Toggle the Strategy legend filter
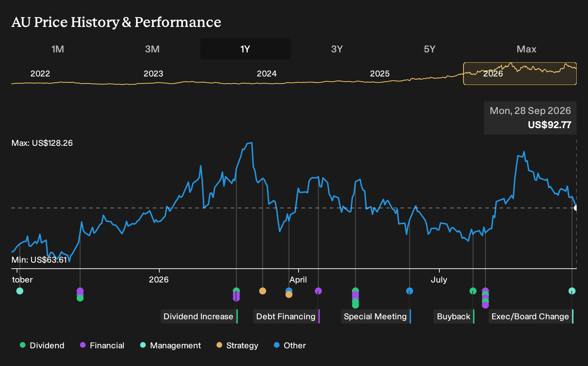588x366 pixels. [237, 345]
